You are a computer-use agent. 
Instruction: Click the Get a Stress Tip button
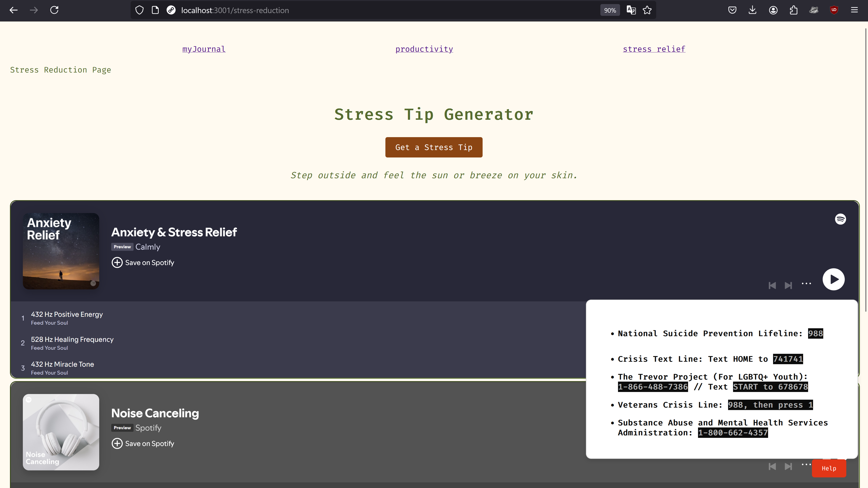[434, 147]
